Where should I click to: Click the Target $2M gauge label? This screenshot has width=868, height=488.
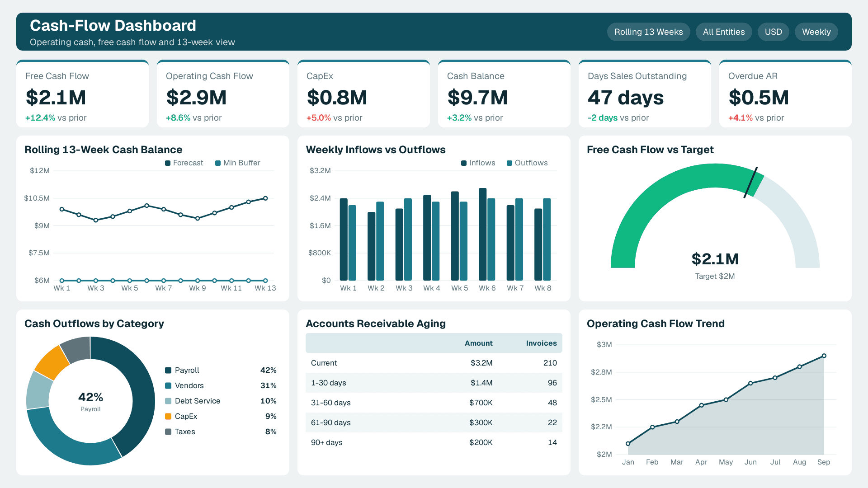[x=715, y=277]
